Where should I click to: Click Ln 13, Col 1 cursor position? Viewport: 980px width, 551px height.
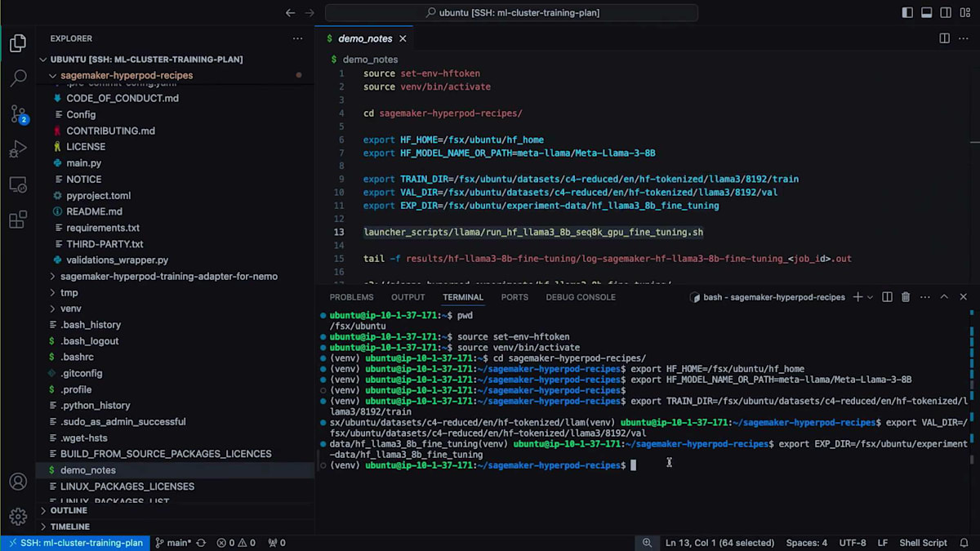(x=719, y=543)
